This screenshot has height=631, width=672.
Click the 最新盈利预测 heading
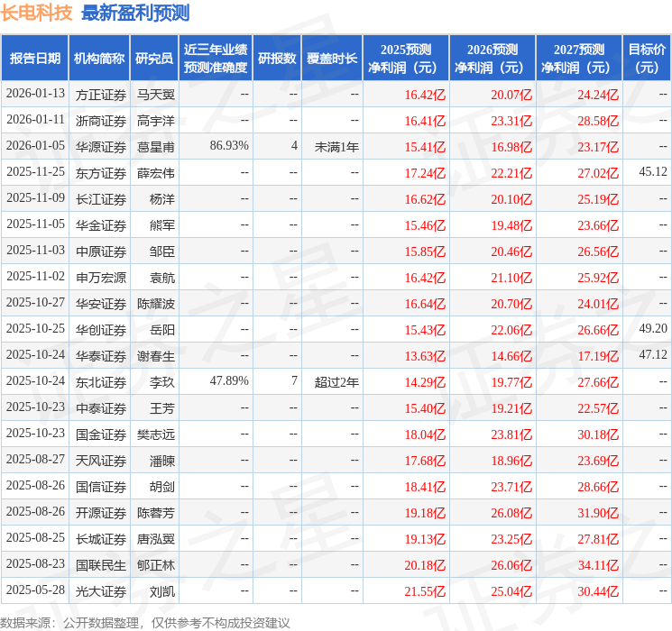click(x=135, y=13)
